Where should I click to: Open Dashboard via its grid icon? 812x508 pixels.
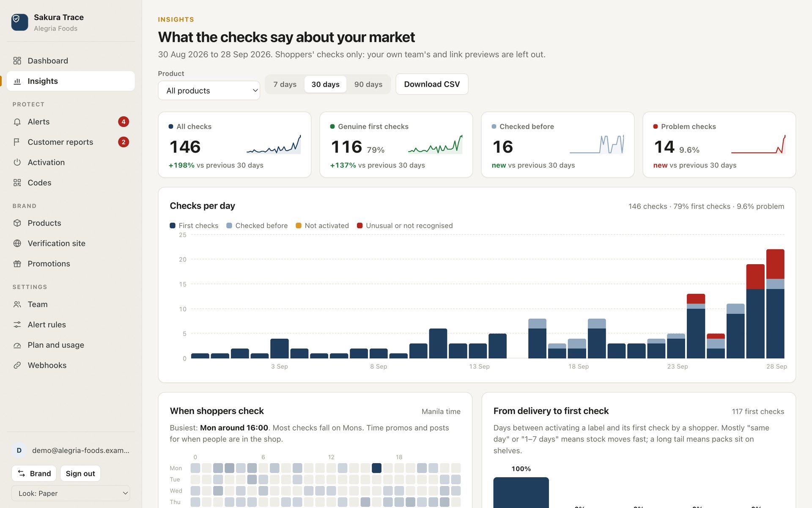click(17, 61)
